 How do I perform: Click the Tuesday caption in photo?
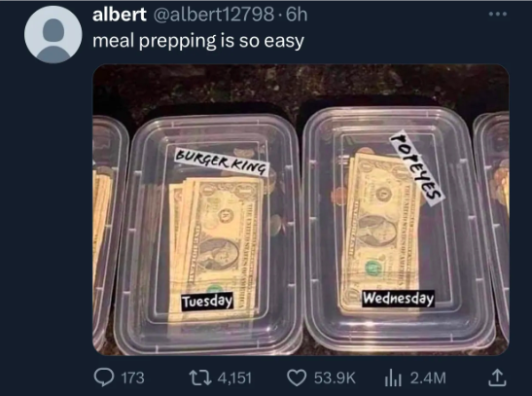point(207,301)
